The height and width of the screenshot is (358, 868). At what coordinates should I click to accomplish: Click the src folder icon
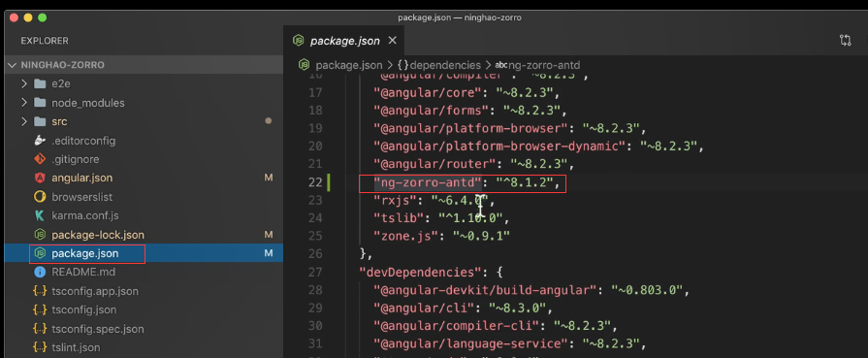tap(40, 122)
